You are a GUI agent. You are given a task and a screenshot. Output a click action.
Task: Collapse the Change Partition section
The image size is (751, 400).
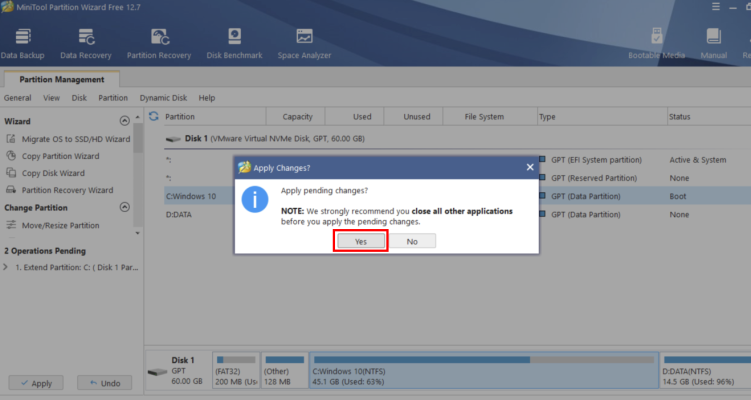point(125,207)
